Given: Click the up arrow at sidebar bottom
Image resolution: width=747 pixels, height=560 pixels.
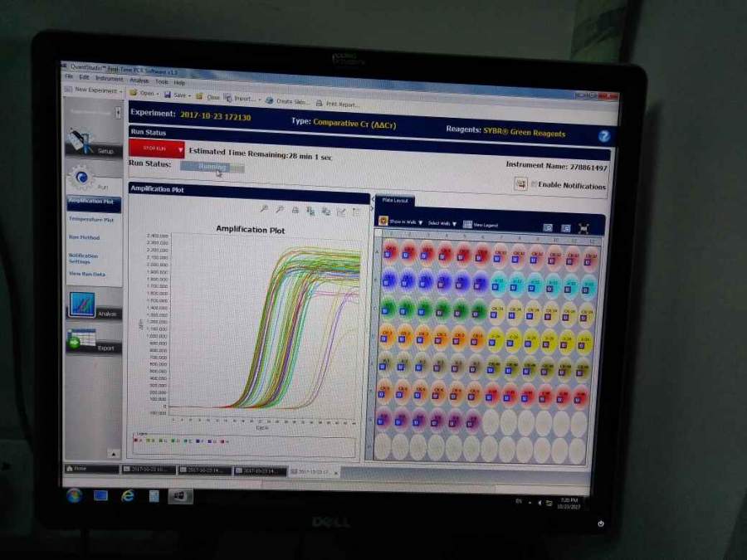Looking at the screenshot, I should pos(114,454).
